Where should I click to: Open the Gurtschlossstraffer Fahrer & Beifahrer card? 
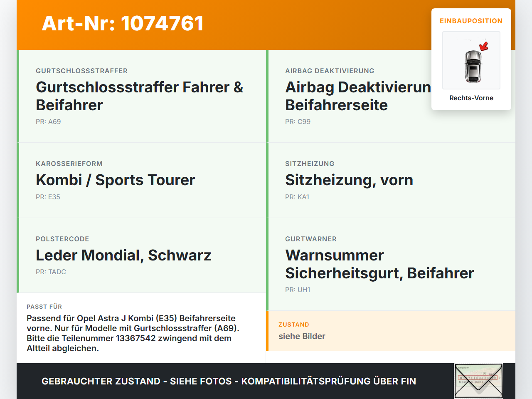click(x=141, y=96)
